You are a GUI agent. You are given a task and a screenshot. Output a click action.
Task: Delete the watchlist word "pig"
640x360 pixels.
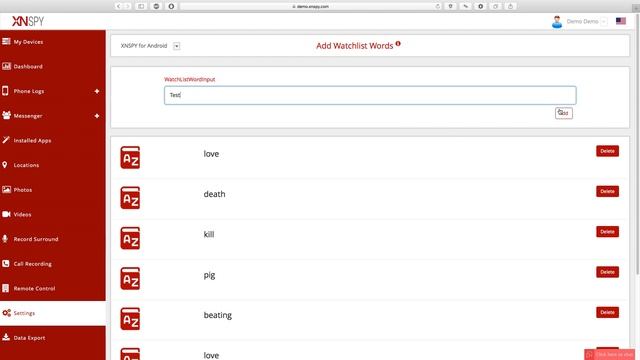click(607, 272)
